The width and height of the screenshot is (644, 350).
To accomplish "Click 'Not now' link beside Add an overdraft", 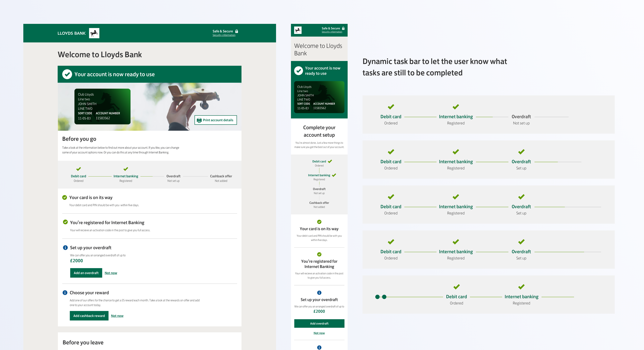I will 111,273.
